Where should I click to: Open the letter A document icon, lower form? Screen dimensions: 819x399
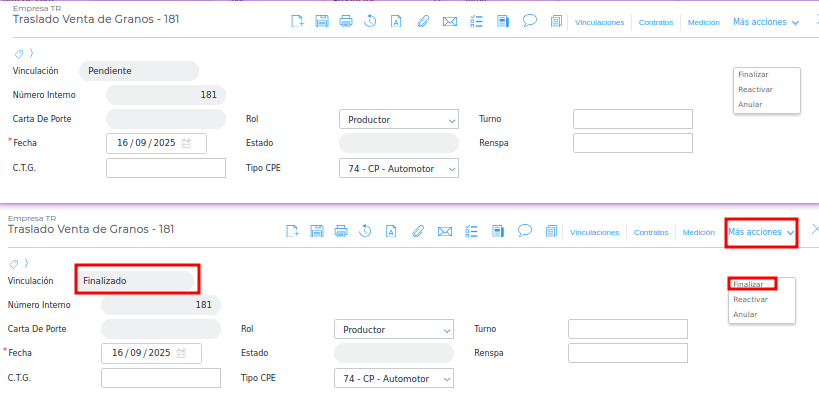tap(391, 231)
